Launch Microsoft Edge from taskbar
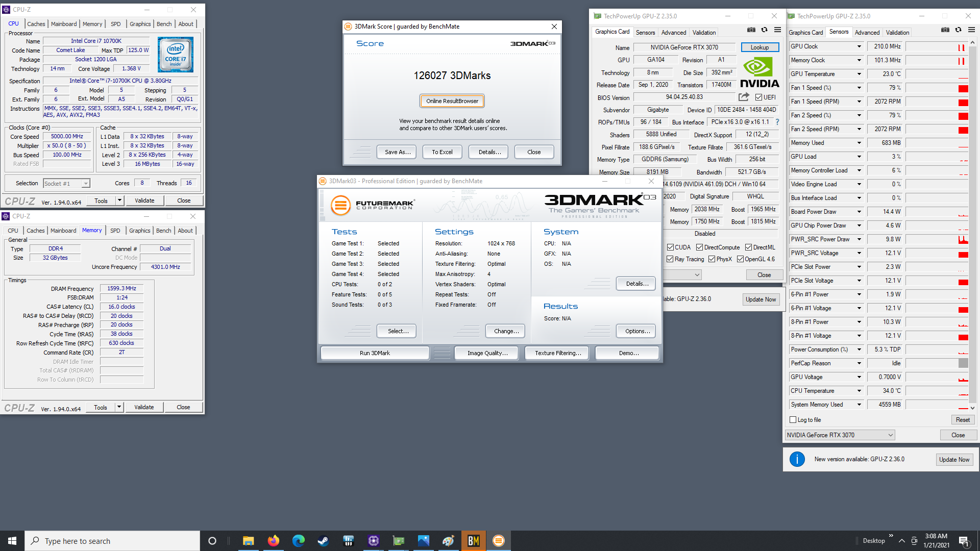Viewport: 980px width, 551px height. pyautogui.click(x=299, y=541)
